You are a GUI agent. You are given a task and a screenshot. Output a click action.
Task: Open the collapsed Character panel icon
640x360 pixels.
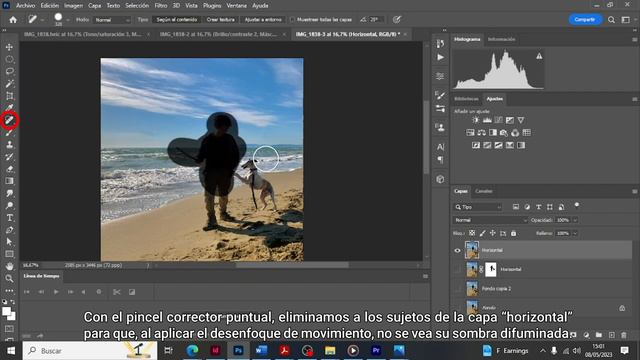coord(440,147)
